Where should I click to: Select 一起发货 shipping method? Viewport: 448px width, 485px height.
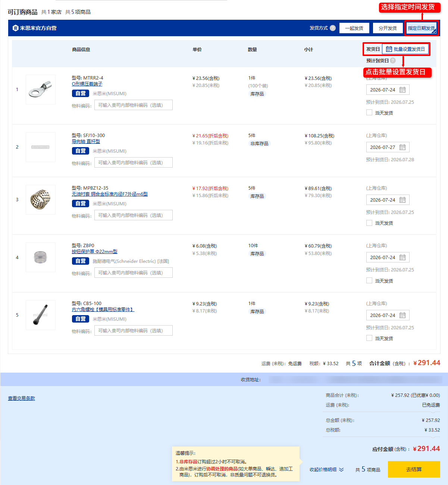tap(354, 28)
